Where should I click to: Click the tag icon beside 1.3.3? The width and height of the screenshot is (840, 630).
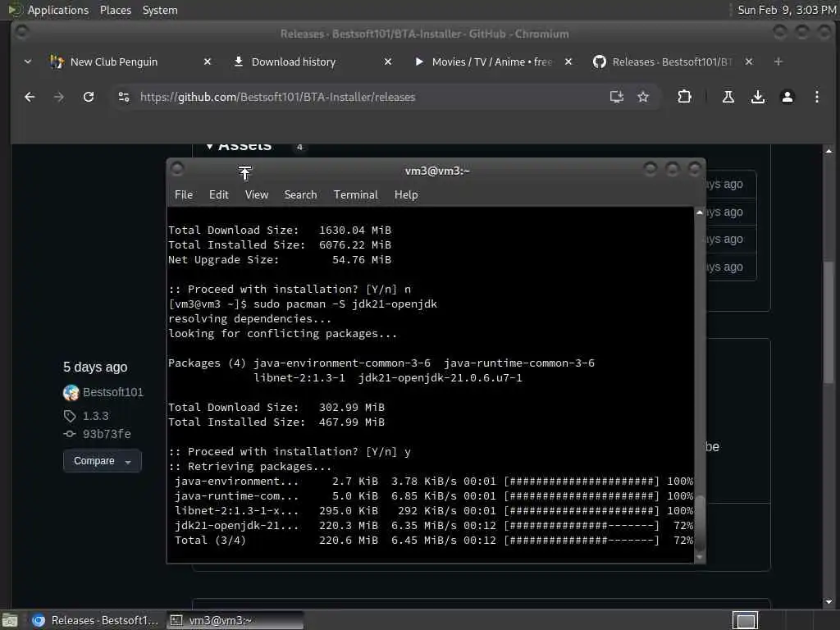coord(70,416)
